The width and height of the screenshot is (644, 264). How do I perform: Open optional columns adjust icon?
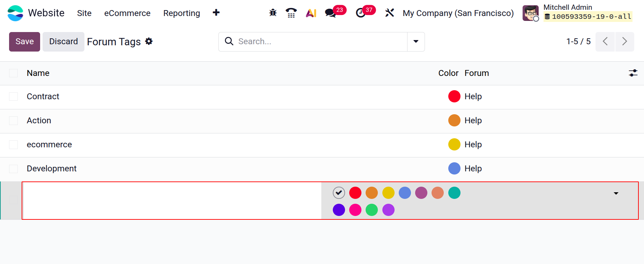pos(633,73)
